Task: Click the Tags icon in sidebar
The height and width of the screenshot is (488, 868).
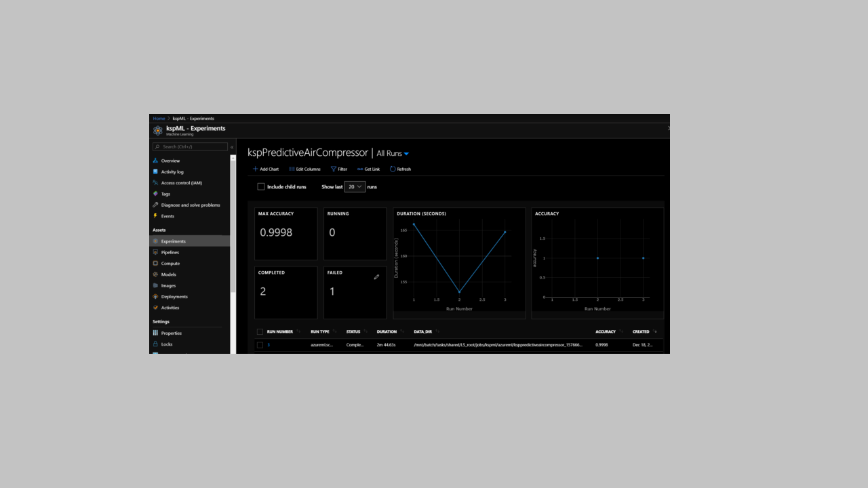Action: tap(155, 194)
